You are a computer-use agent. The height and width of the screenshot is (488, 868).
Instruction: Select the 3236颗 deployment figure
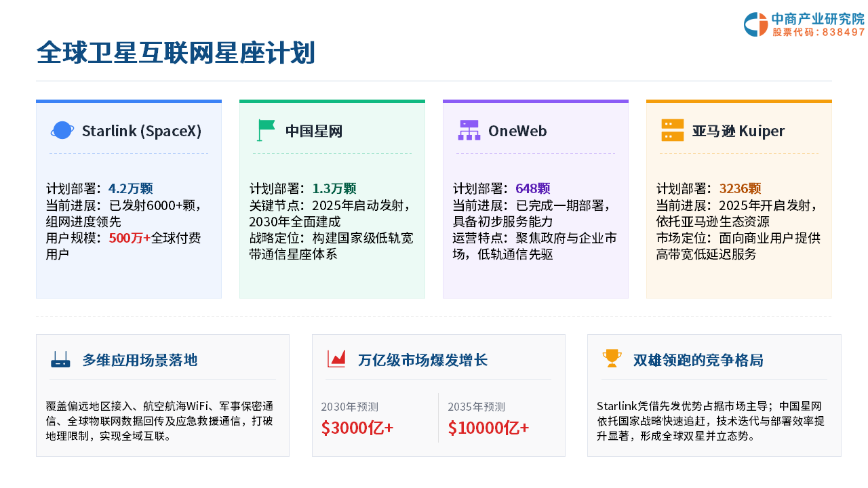741,188
